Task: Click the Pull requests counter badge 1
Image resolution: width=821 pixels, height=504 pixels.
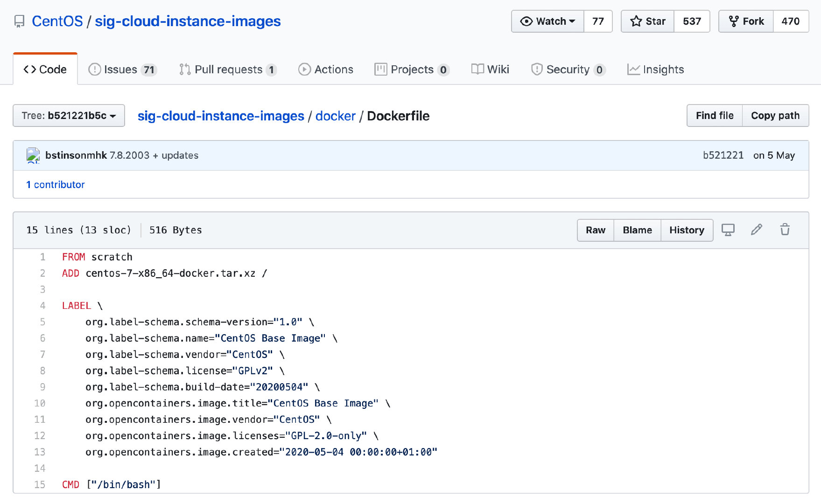Action: (x=271, y=70)
